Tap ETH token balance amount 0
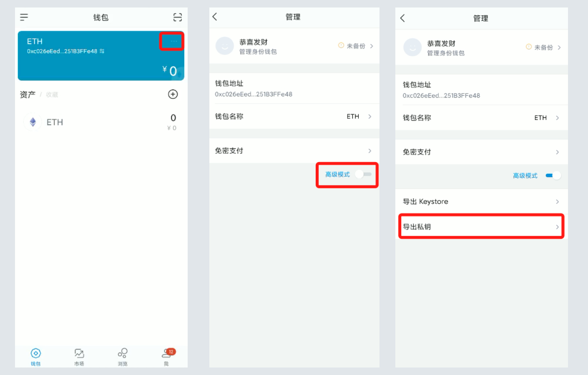 pyautogui.click(x=173, y=118)
